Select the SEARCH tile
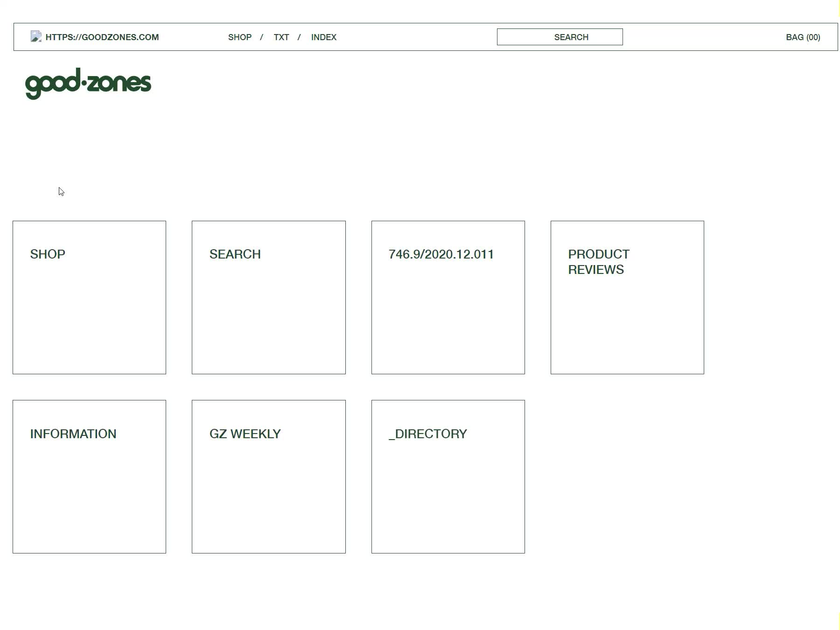840x630 pixels. tap(268, 297)
